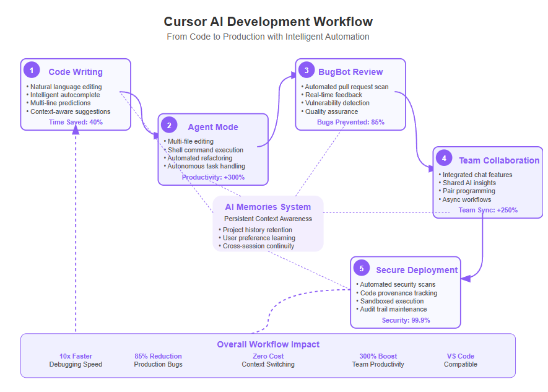This screenshot has width=548, height=392.
Task: Select the Agent Mode heading
Action: click(213, 127)
